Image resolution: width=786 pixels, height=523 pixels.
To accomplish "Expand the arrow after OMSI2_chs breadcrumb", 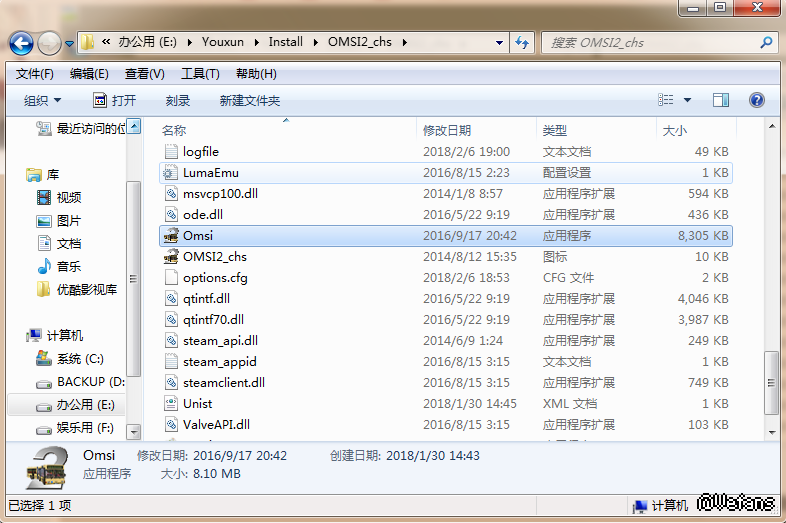I will click(x=405, y=43).
